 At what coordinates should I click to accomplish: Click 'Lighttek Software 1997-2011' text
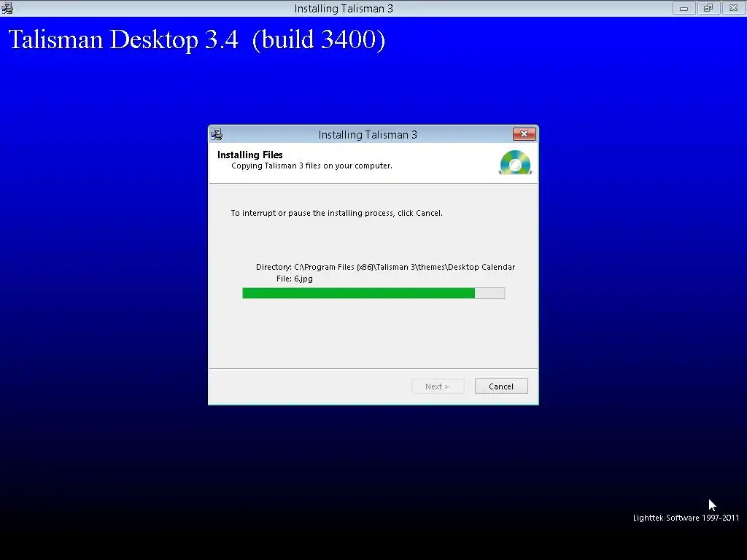(686, 518)
